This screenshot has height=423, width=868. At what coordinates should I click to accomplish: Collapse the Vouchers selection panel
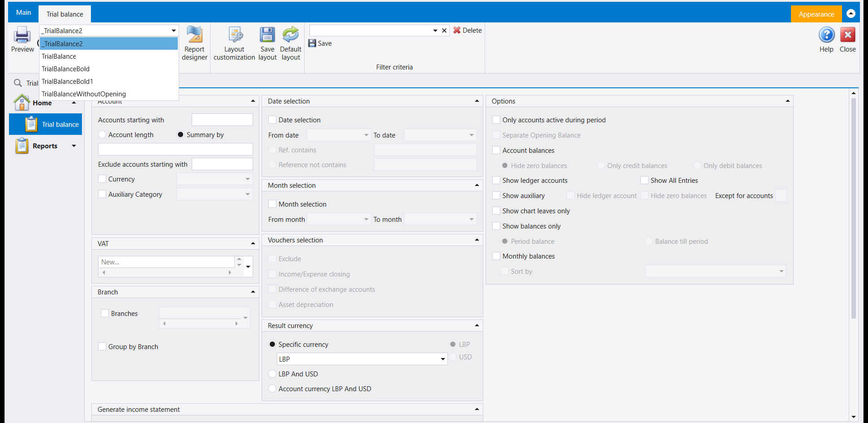477,240
